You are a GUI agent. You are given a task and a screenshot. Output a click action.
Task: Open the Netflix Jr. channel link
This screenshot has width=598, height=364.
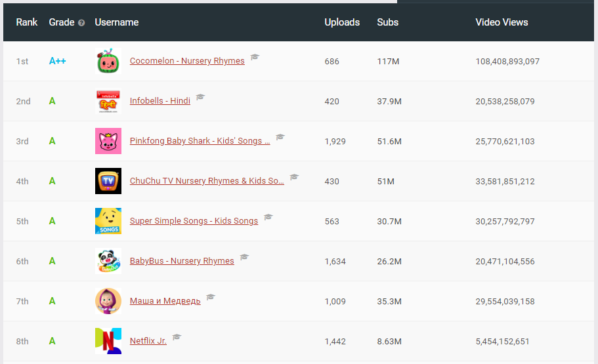click(x=148, y=341)
